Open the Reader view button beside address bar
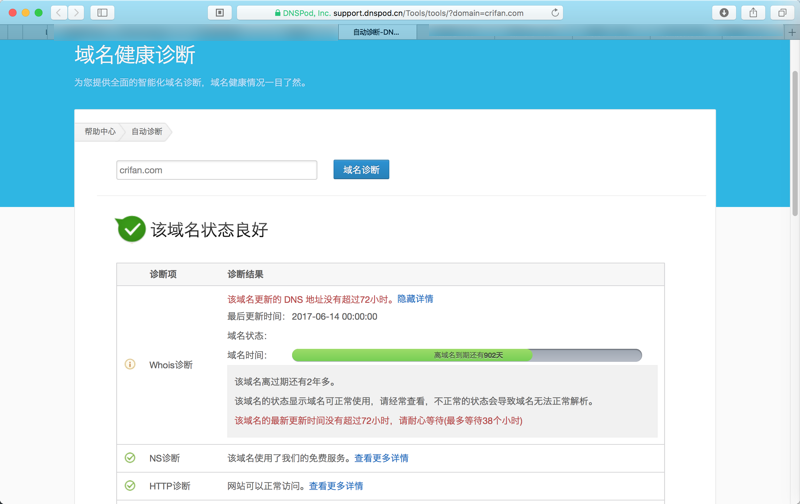Image resolution: width=800 pixels, height=504 pixels. click(x=220, y=13)
